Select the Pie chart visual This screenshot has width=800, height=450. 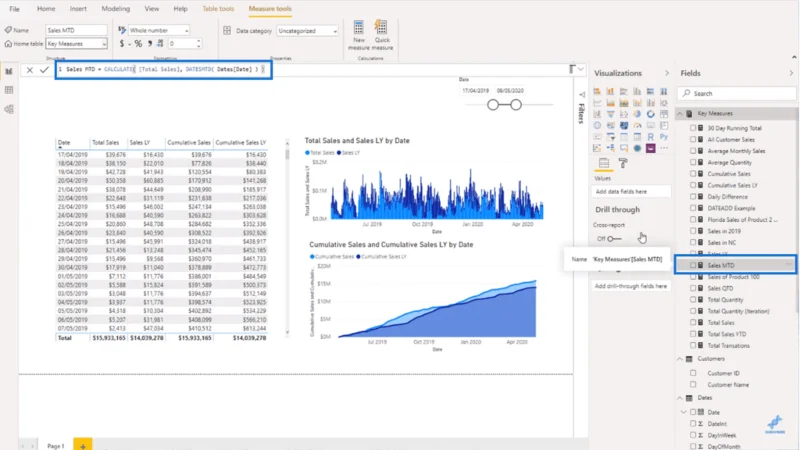pos(637,114)
